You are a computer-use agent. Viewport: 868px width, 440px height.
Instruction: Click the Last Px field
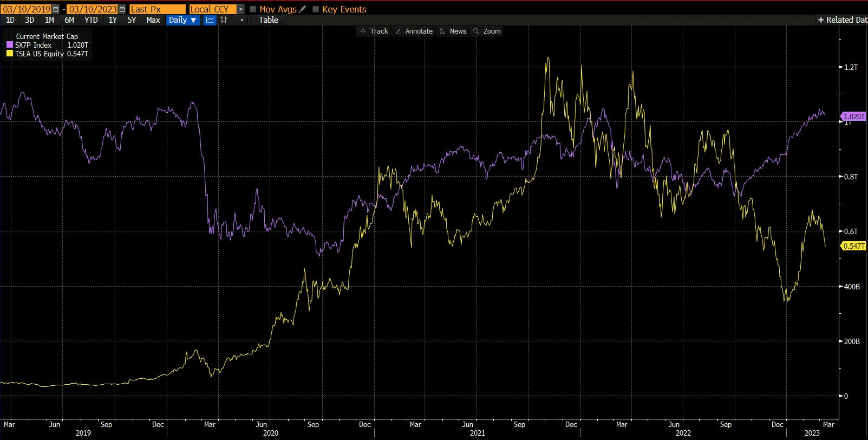157,9
